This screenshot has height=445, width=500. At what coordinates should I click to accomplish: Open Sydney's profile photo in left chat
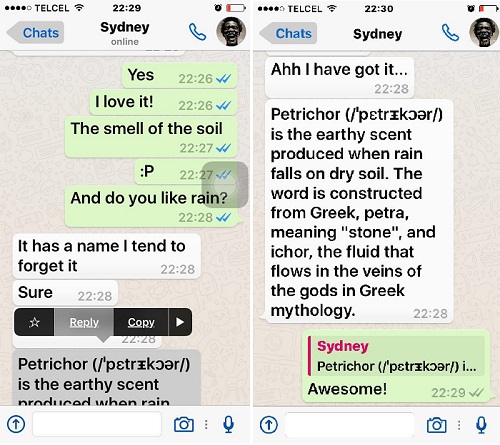(x=231, y=32)
